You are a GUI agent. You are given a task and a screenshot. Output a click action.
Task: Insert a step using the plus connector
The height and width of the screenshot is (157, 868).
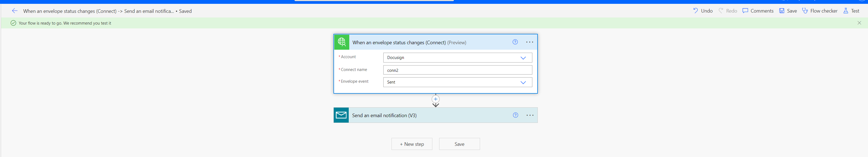click(436, 99)
